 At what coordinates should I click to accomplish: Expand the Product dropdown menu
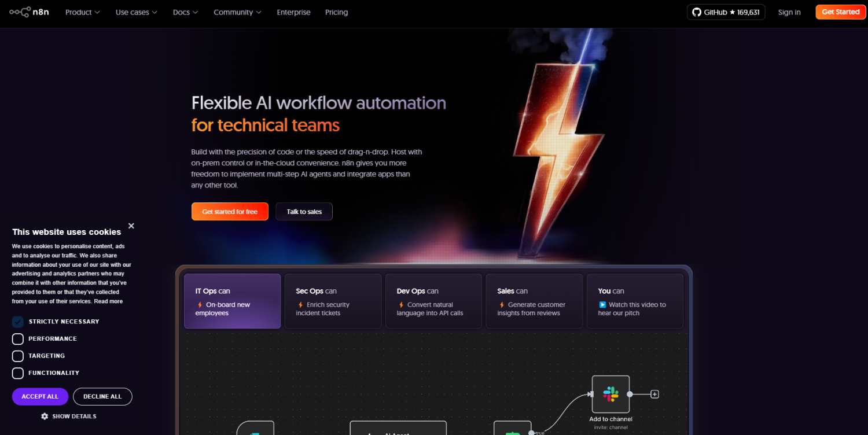click(82, 12)
